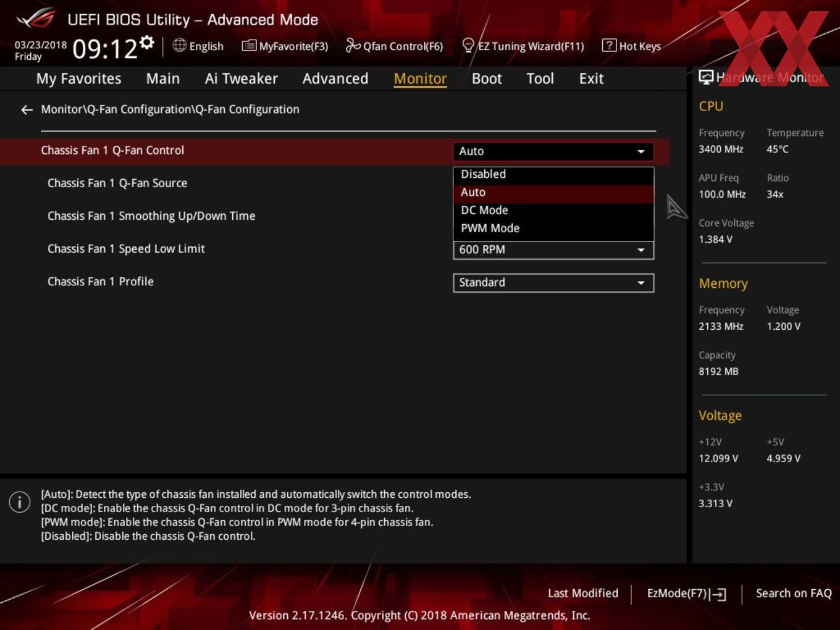Select Chassis Fan 1 Q-Fan Source setting
The image size is (840, 630).
pyautogui.click(x=117, y=183)
